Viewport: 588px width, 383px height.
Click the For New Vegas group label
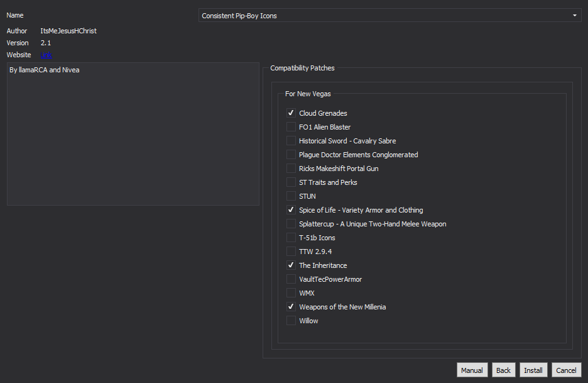[308, 94]
